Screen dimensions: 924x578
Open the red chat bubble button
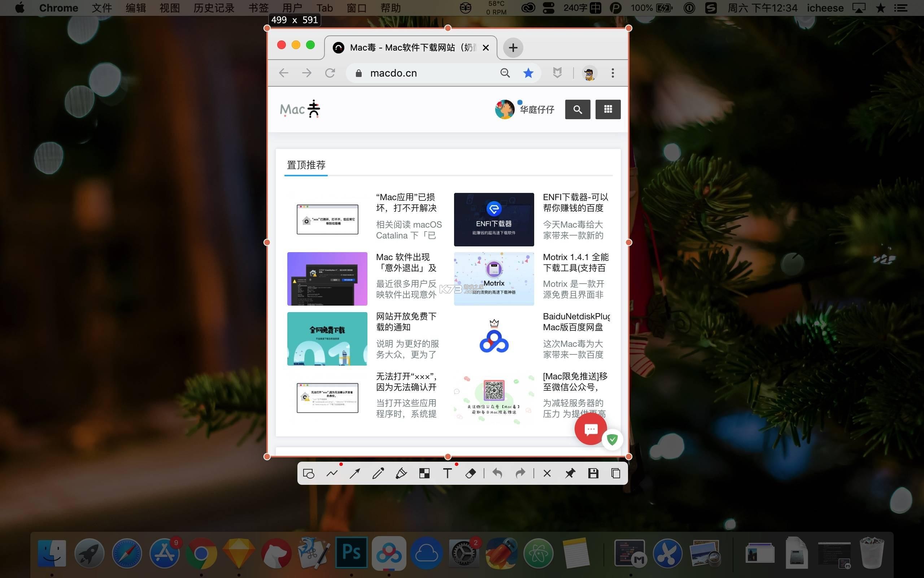coord(590,429)
